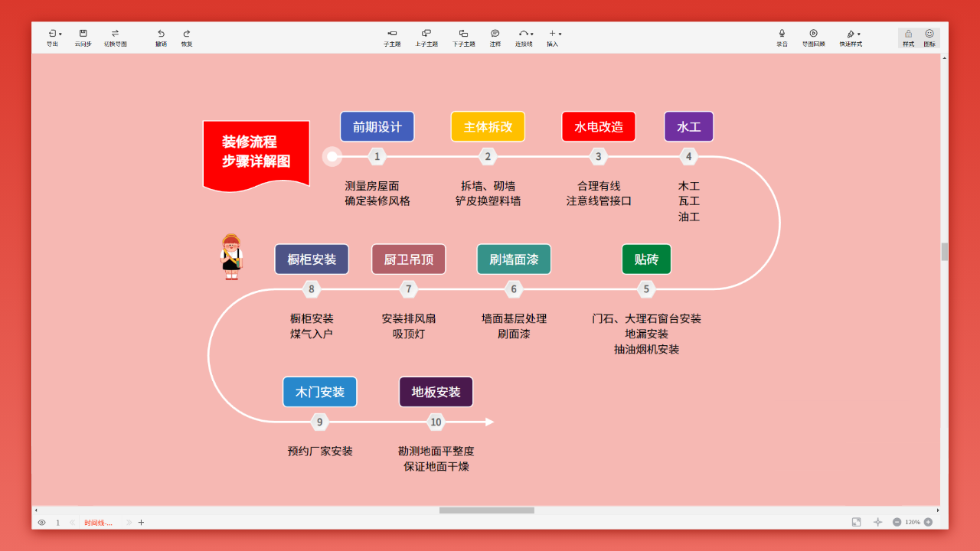Toggle sheet visibility with the eye icon

coord(41,522)
